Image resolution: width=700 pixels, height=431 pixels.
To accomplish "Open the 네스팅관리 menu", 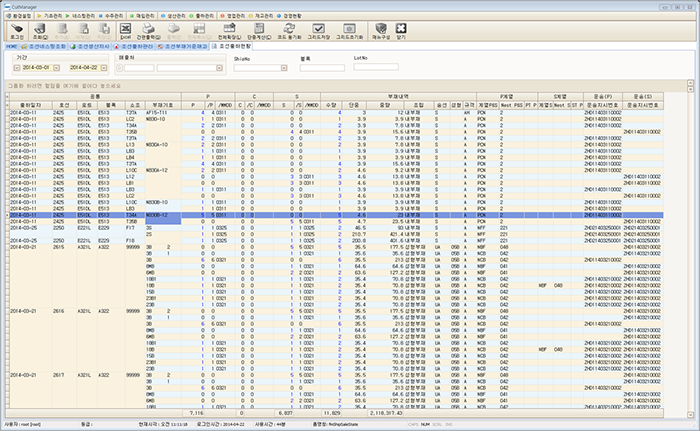I will [80, 16].
